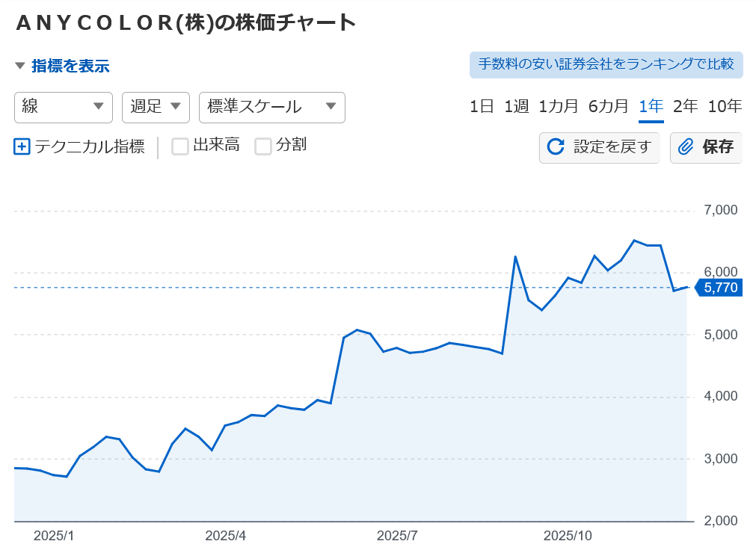The width and height of the screenshot is (756, 547).
Task: Show the 10年 long-term chart
Action: (x=725, y=106)
